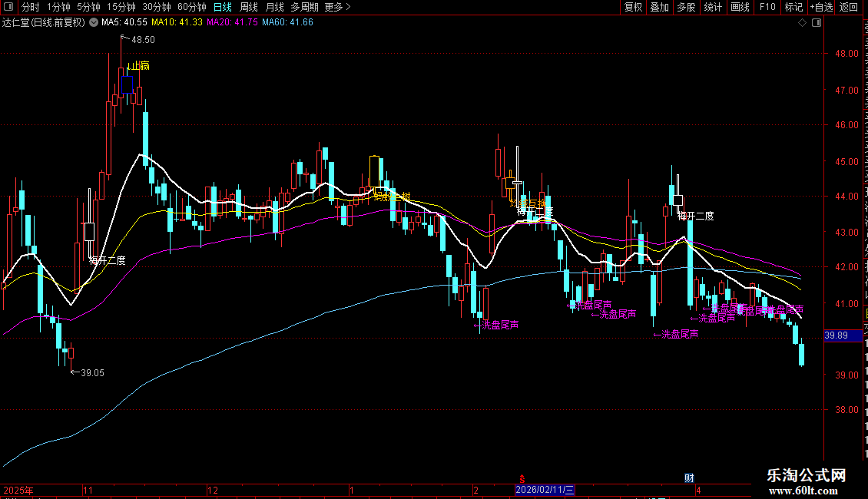868x499 pixels.
Task: Open the 多股 multi-stock view
Action: click(x=686, y=7)
